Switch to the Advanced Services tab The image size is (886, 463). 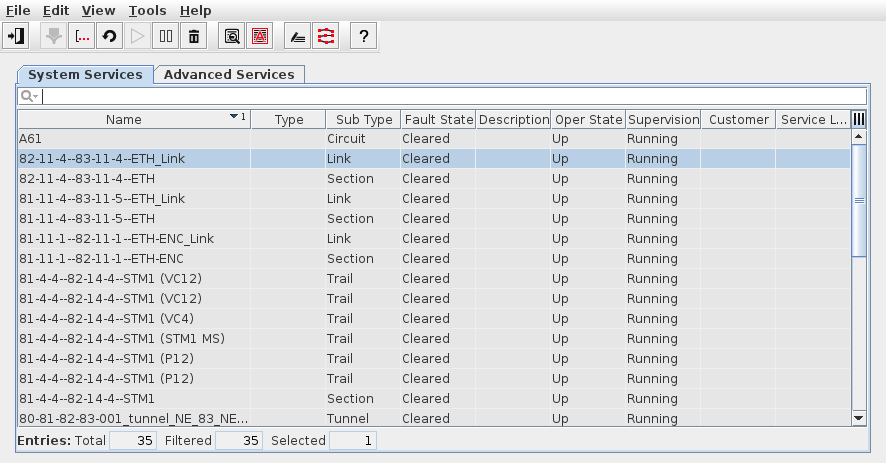click(x=229, y=74)
